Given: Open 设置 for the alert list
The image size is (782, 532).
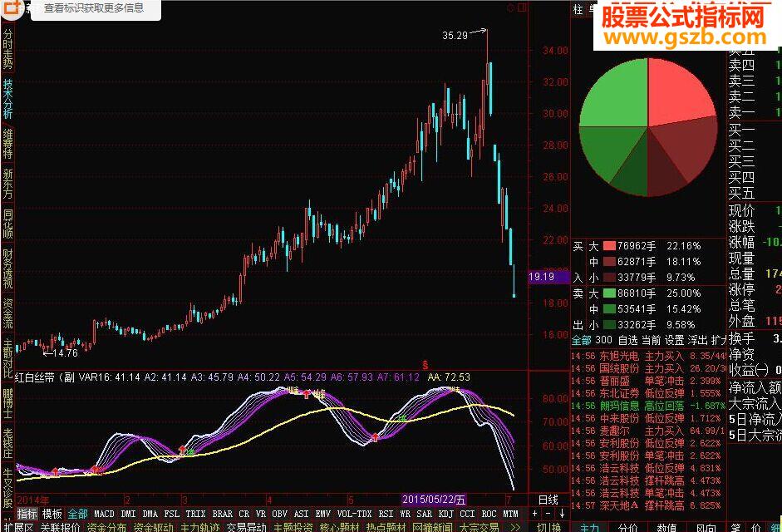Looking at the screenshot, I should click(674, 340).
